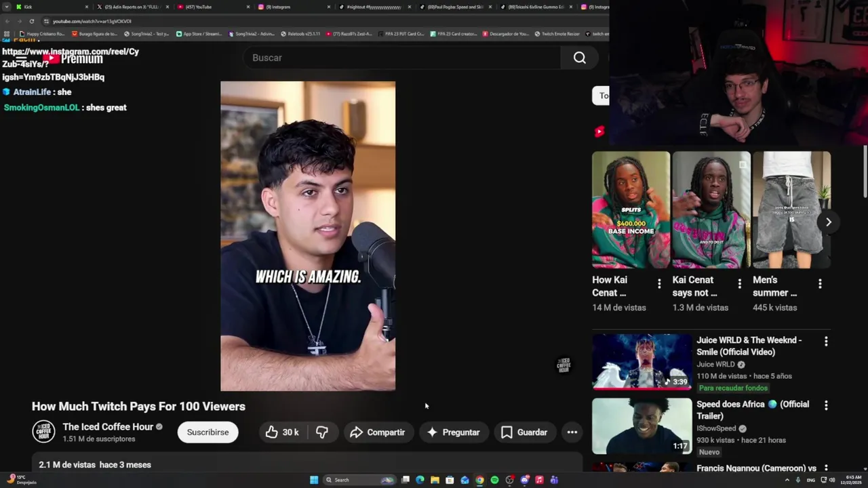The height and width of the screenshot is (488, 868).
Task: Open more actions (three dots) below video
Action: [x=572, y=432]
